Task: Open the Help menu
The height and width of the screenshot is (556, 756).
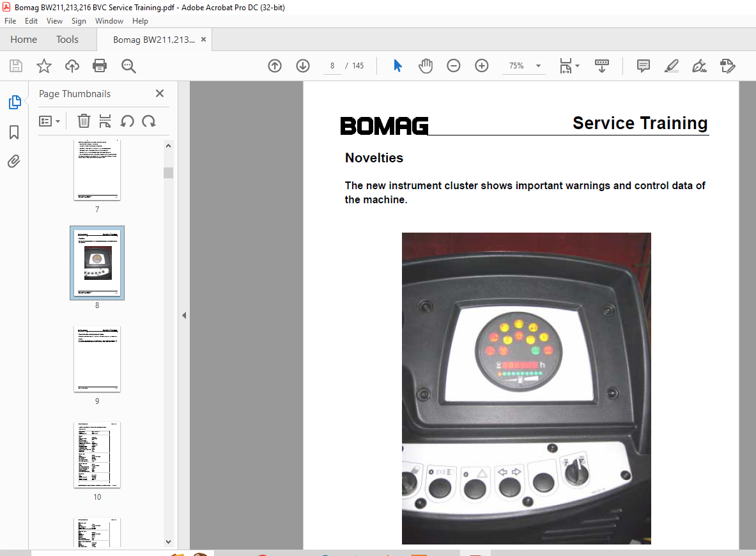Action: pos(141,20)
